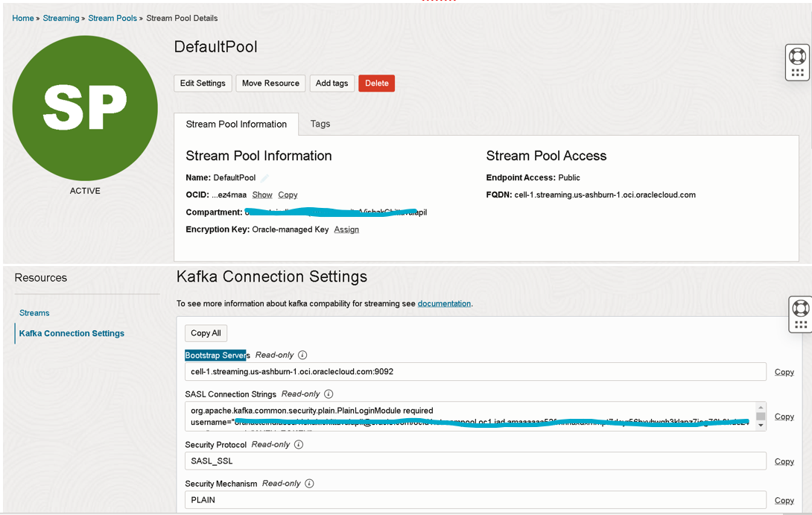The image size is (812, 515).
Task: Navigate to Stream Pools via breadcrumb
Action: click(112, 18)
